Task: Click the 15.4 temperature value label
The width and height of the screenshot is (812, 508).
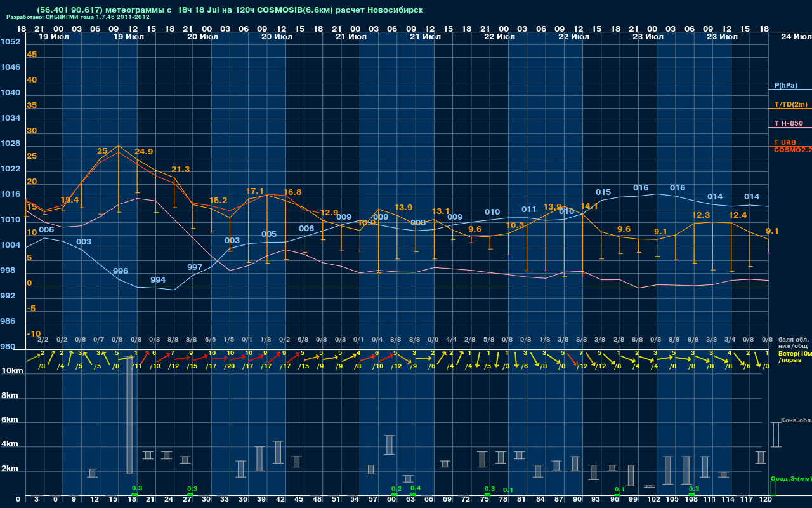Action: coord(70,200)
